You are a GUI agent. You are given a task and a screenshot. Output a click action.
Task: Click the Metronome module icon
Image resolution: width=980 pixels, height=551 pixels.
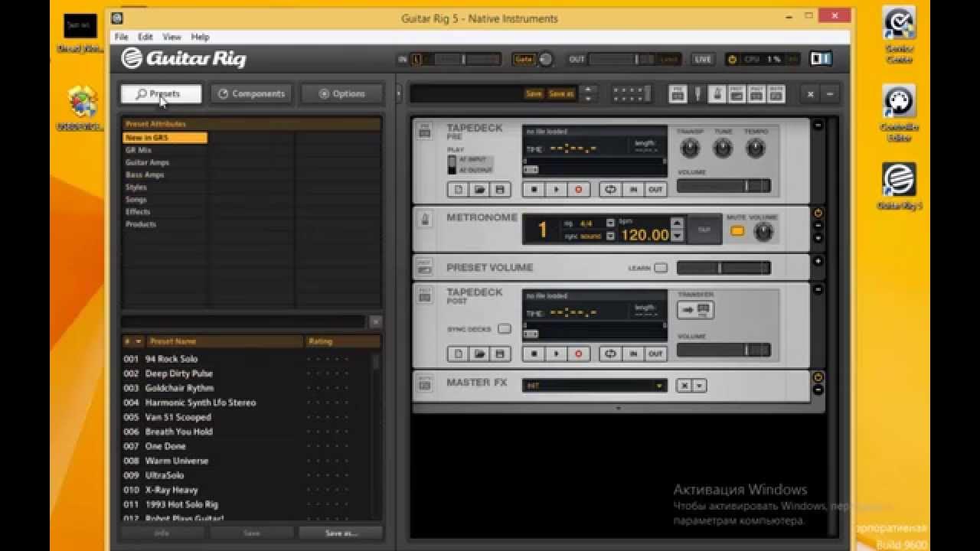click(x=424, y=220)
